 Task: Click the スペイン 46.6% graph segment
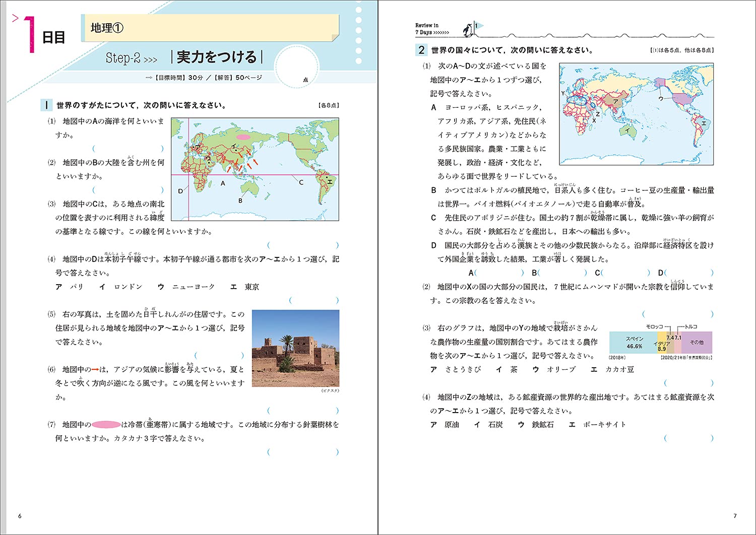click(x=634, y=343)
